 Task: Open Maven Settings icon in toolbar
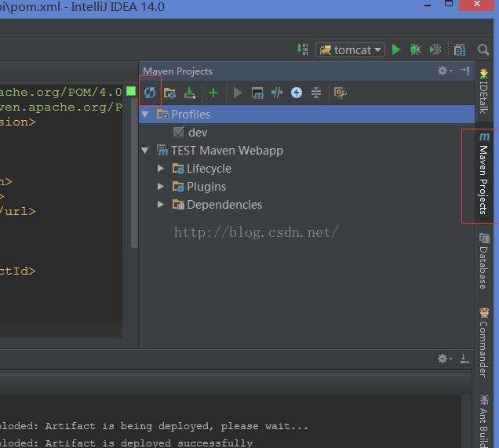tap(340, 93)
